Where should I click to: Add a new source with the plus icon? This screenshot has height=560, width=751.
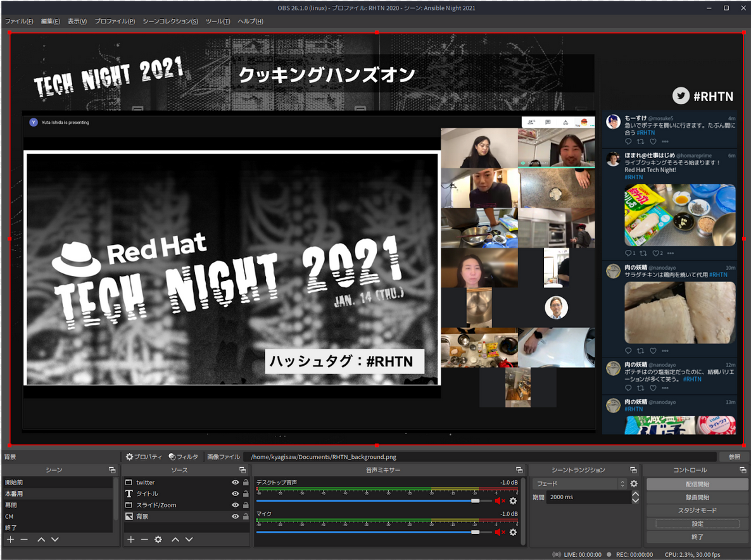[x=130, y=539]
